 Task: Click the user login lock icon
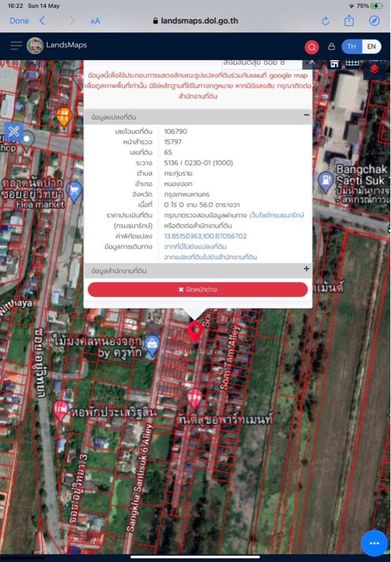tap(332, 46)
